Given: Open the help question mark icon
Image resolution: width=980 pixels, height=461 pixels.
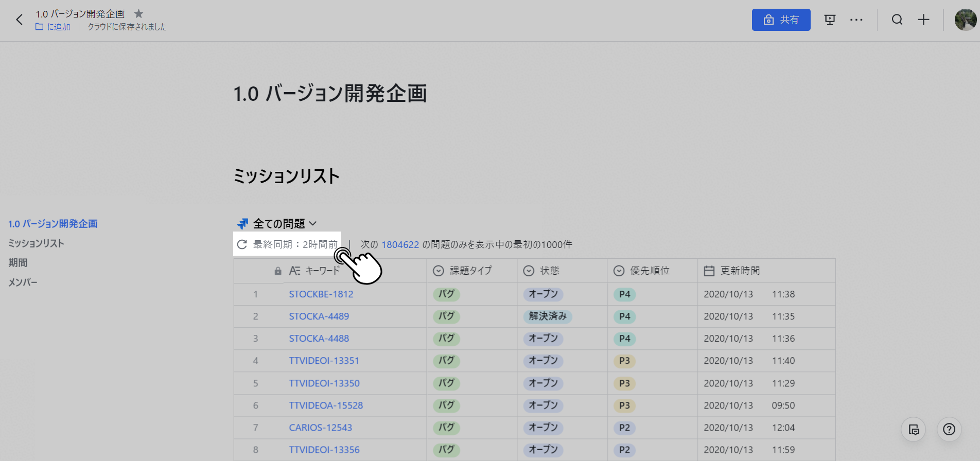Looking at the screenshot, I should pos(949,430).
